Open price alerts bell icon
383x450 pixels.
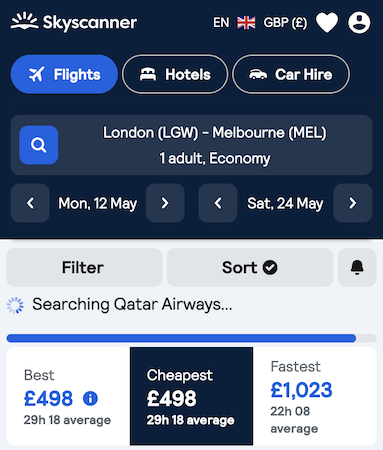coord(357,267)
